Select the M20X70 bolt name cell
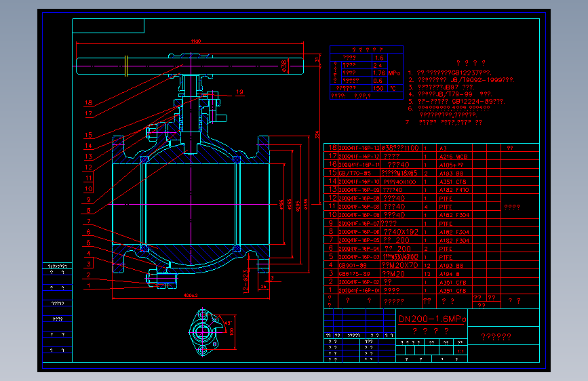 (x=400, y=265)
